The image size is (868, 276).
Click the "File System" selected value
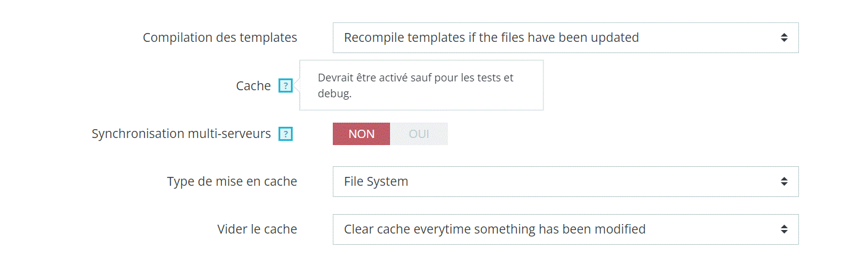(376, 182)
